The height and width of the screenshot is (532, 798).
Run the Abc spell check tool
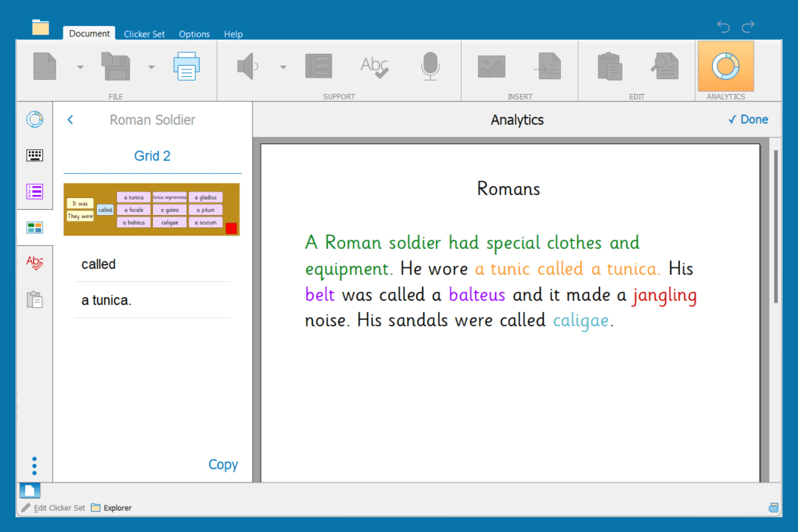tap(375, 66)
